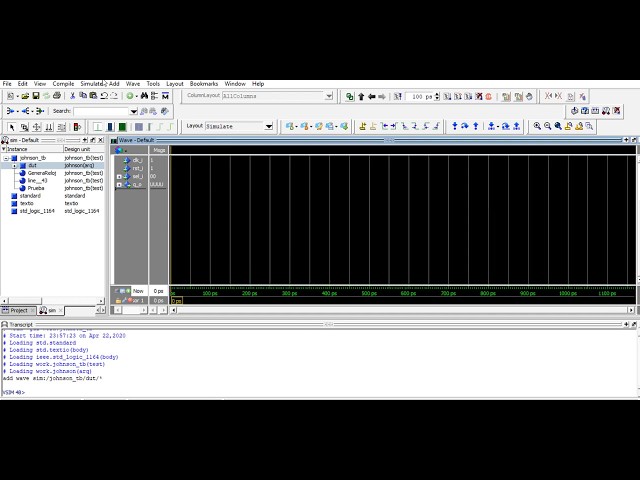Click the Wave window horizontal scrollbar

(402, 310)
